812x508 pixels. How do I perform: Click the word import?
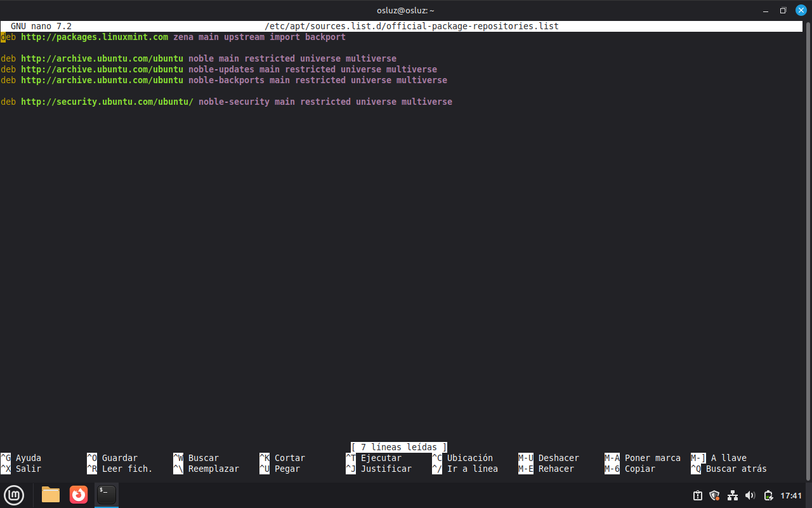pos(285,37)
